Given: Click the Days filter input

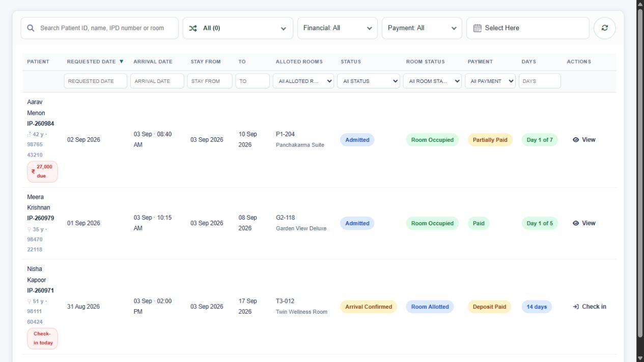Looking at the screenshot, I should [x=540, y=81].
